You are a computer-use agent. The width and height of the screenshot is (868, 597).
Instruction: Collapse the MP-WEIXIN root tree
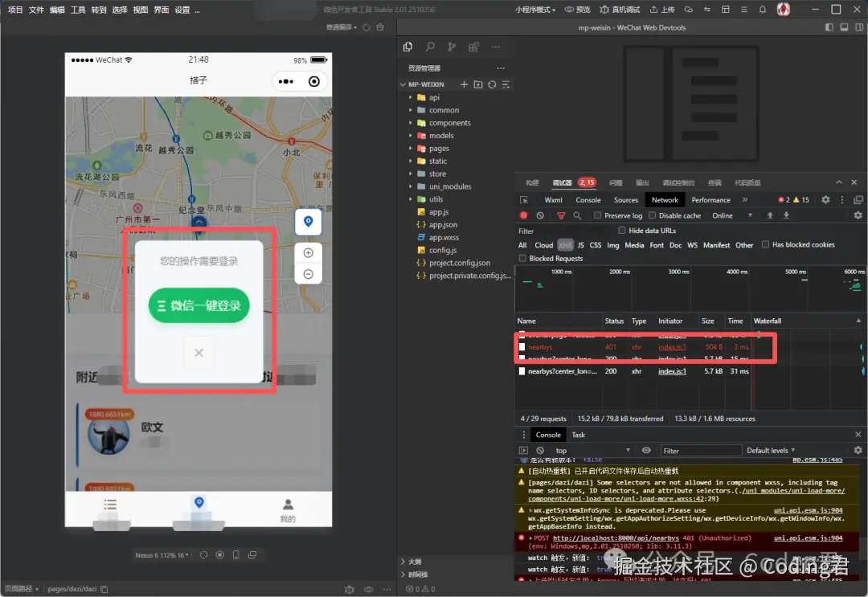(403, 84)
